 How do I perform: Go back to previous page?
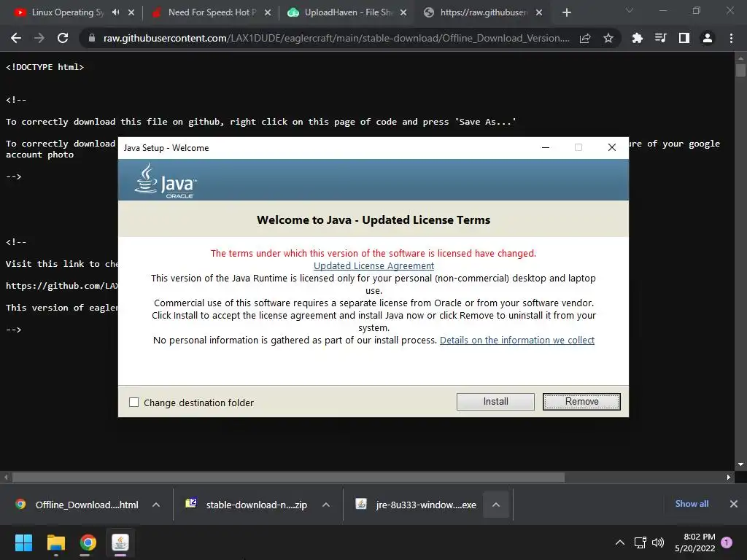(16, 38)
